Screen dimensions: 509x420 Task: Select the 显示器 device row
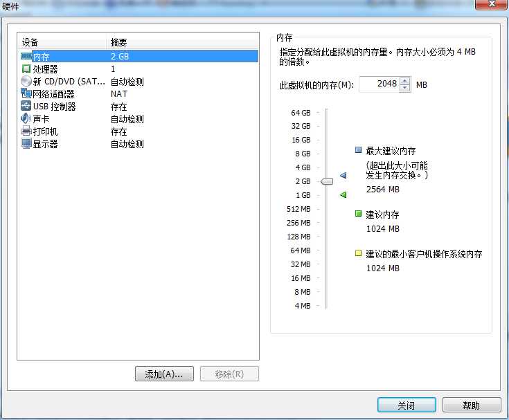(139, 144)
